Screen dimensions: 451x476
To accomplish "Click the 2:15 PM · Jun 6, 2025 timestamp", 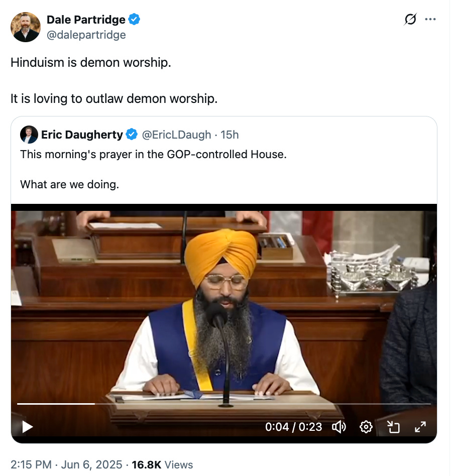I will 66,465.
